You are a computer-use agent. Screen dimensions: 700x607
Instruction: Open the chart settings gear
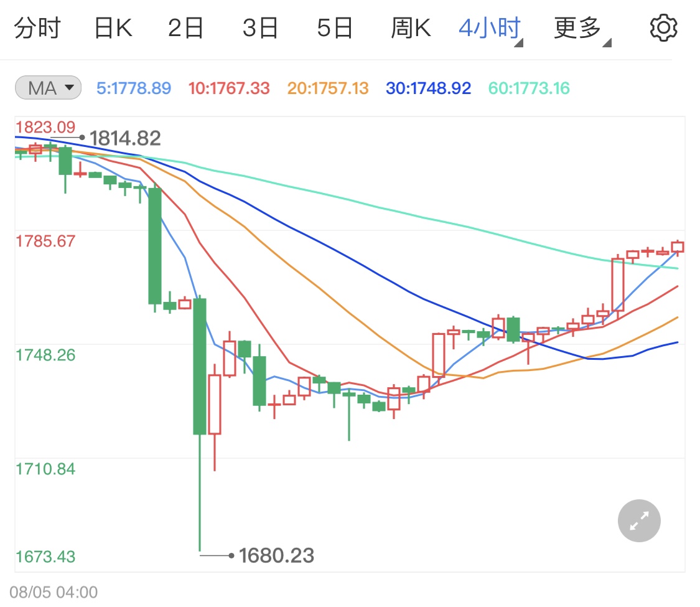coord(663,27)
